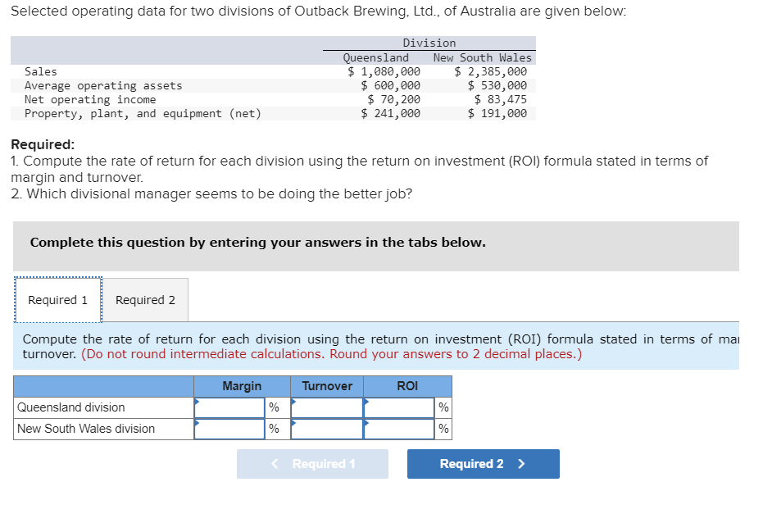Click the Margin column header
The image size is (763, 532).
click(243, 386)
